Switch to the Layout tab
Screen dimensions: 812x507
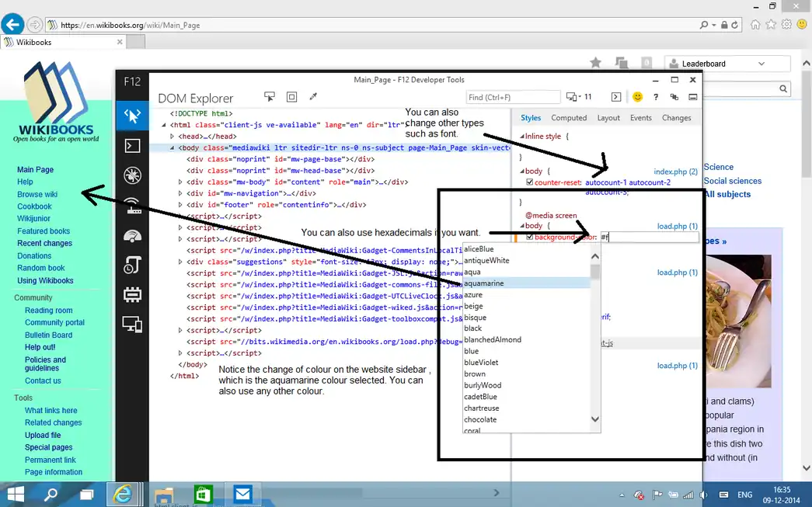coord(608,118)
